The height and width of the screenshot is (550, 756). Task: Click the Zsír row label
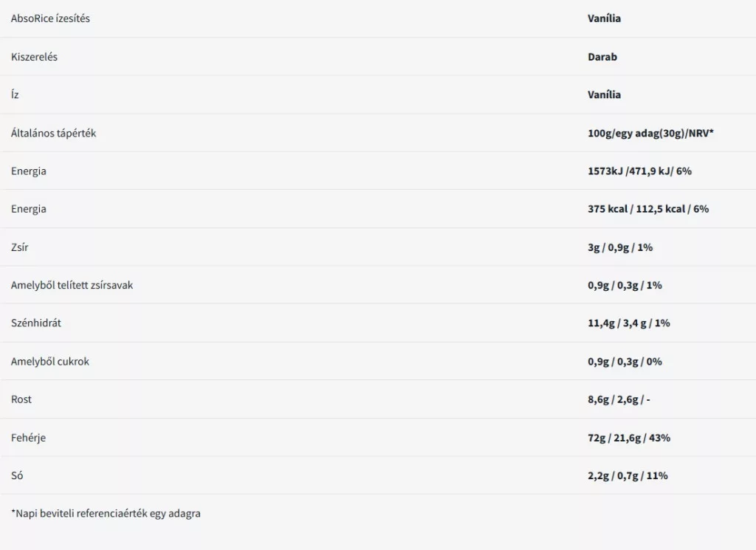(x=20, y=247)
